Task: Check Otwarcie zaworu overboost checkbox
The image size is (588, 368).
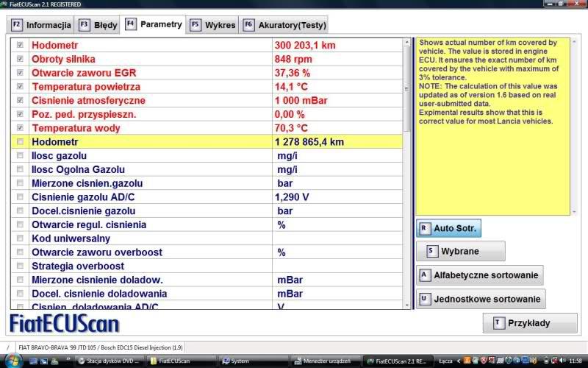Action: click(x=21, y=252)
